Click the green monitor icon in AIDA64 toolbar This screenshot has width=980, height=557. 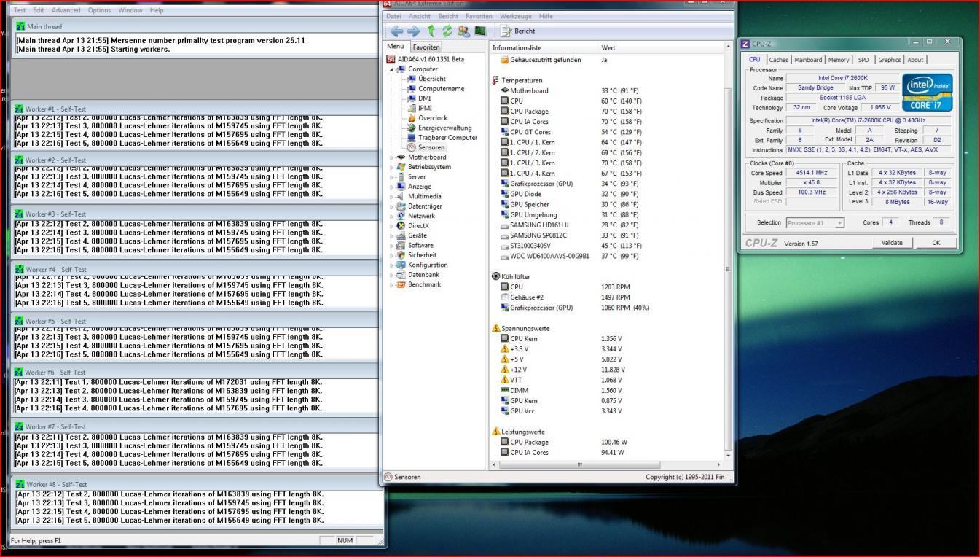[x=480, y=31]
